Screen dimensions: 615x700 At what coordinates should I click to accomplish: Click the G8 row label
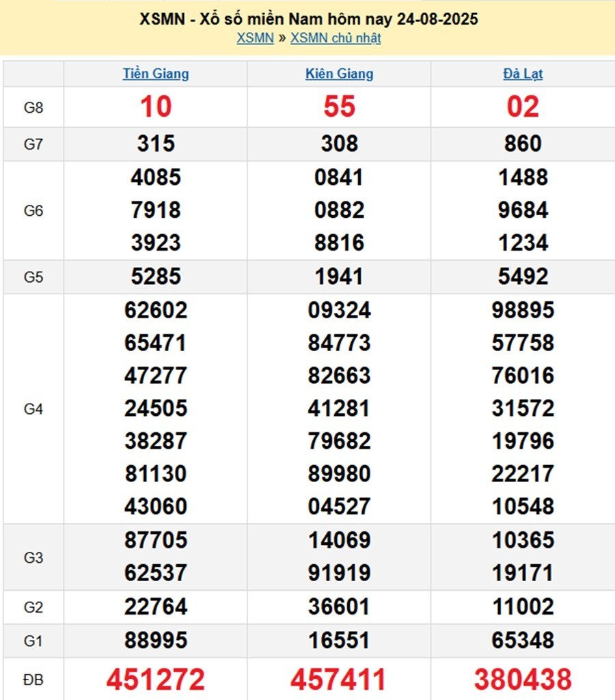point(33,107)
